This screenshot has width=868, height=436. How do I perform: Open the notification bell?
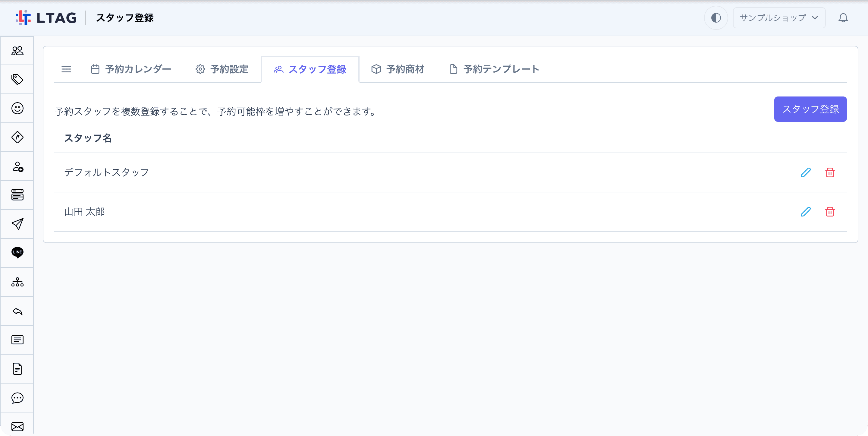843,18
